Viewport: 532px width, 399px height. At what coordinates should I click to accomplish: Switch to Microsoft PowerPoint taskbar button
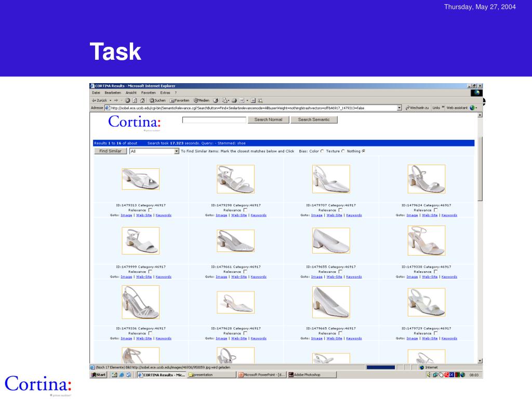261,375
